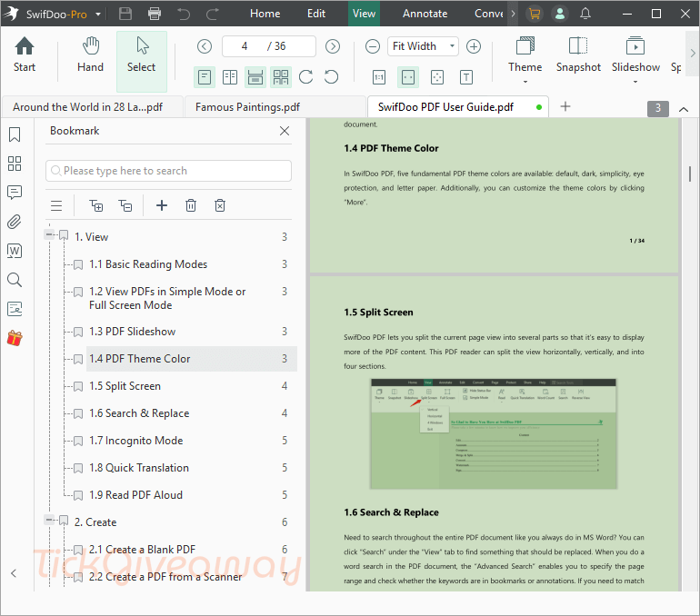Open the comments sidebar panel
This screenshot has width=700, height=616.
click(x=15, y=193)
